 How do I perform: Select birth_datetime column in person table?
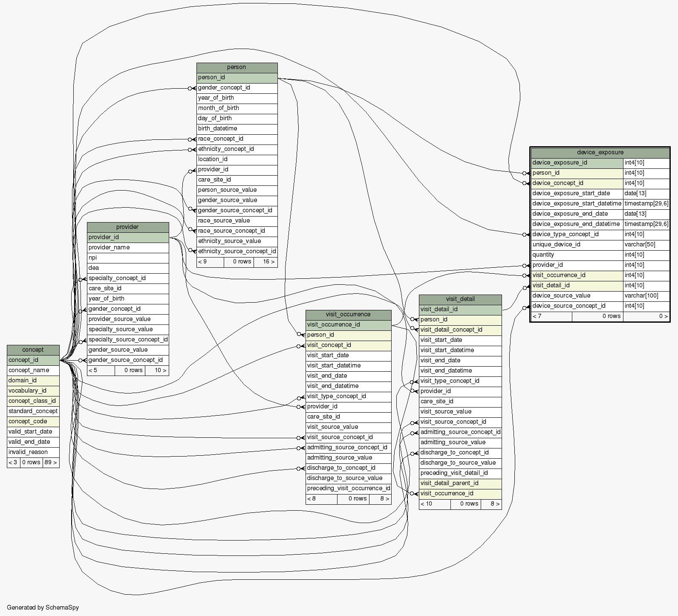217,129
